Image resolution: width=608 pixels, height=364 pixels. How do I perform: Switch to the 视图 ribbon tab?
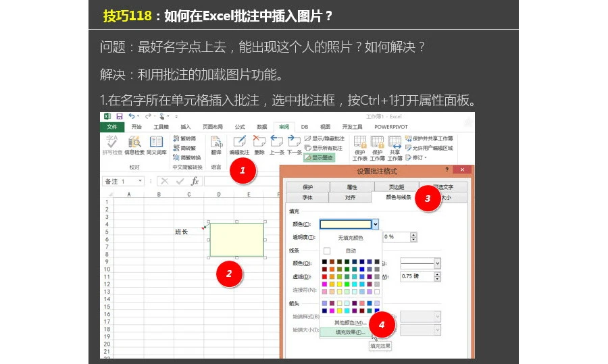(325, 127)
